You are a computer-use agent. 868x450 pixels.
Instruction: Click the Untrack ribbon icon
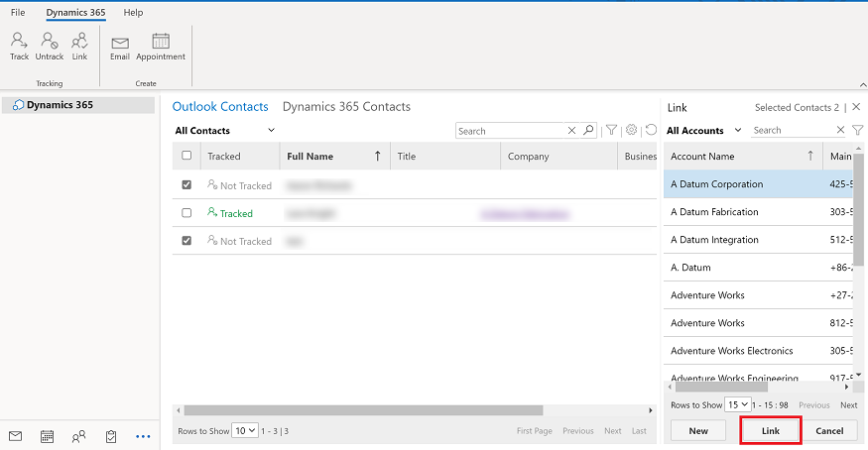[x=49, y=44]
